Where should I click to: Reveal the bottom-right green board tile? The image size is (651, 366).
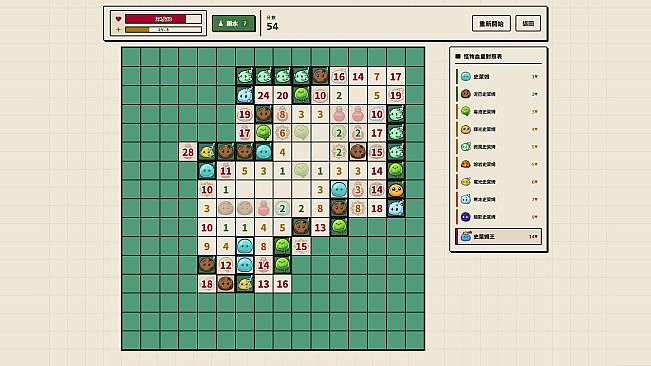pos(415,341)
